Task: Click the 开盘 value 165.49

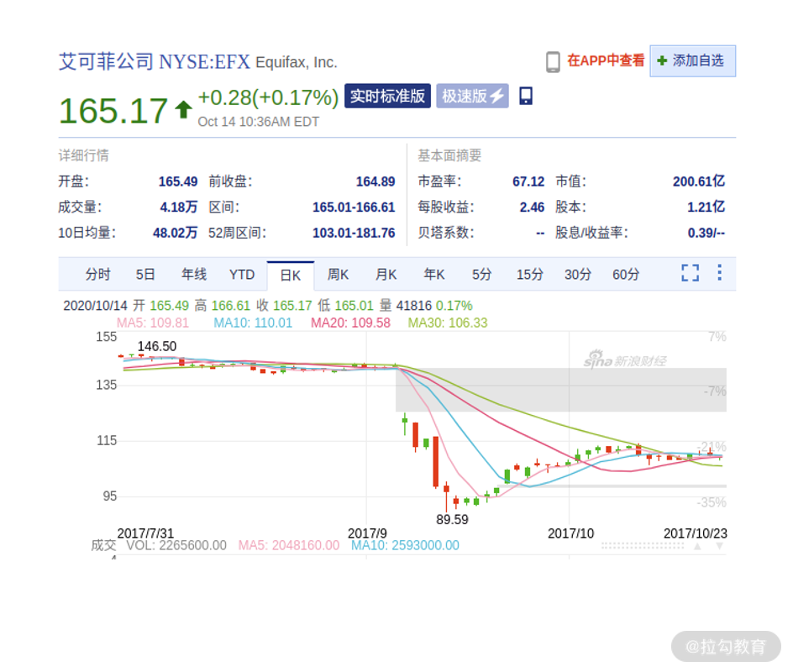Action: pyautogui.click(x=178, y=181)
